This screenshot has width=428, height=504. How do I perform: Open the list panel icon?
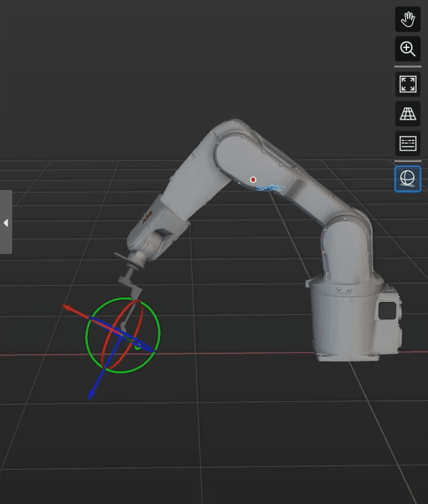[408, 143]
